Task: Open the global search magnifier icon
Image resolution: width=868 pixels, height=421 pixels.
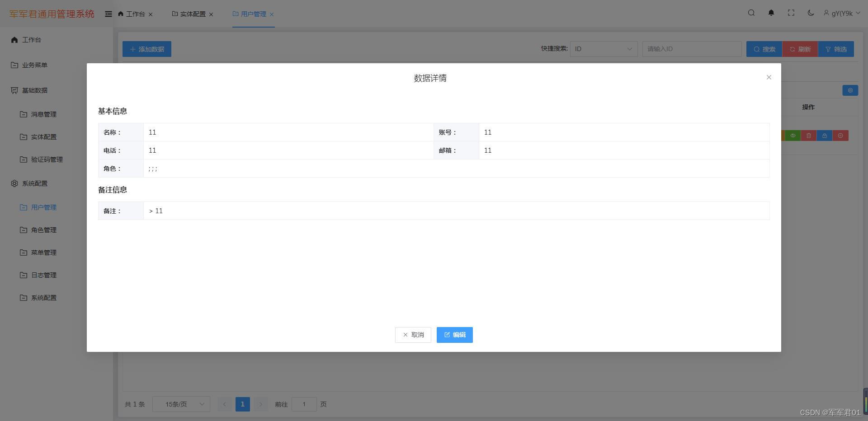Action: pyautogui.click(x=750, y=13)
